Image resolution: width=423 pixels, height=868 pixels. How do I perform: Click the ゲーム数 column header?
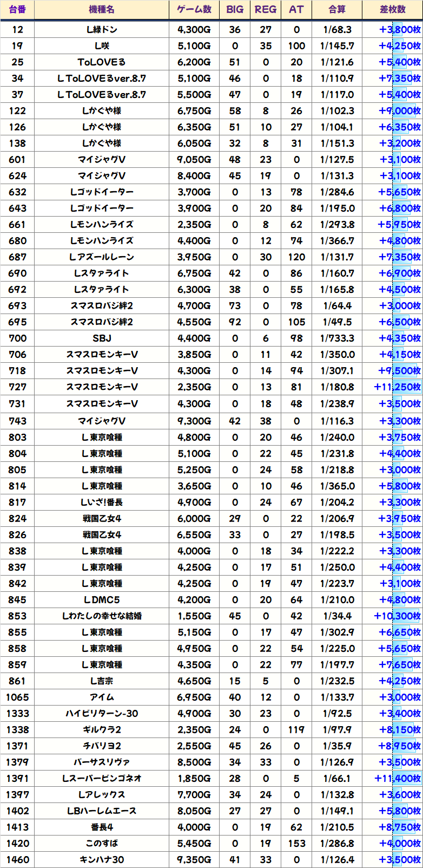tap(194, 10)
